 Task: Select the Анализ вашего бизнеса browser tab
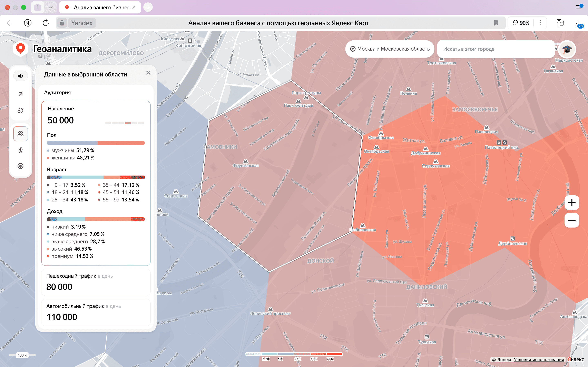[x=100, y=7]
